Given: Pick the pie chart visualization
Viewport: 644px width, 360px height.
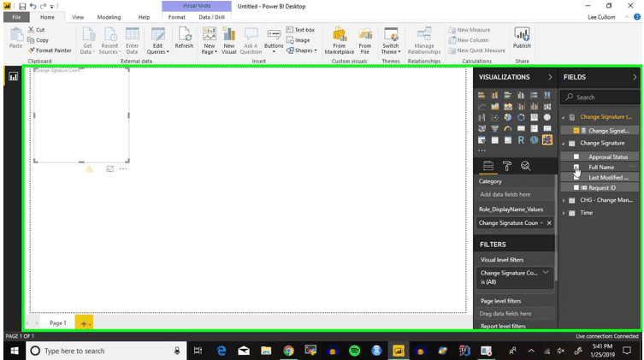Looking at the screenshot, I should [508, 117].
